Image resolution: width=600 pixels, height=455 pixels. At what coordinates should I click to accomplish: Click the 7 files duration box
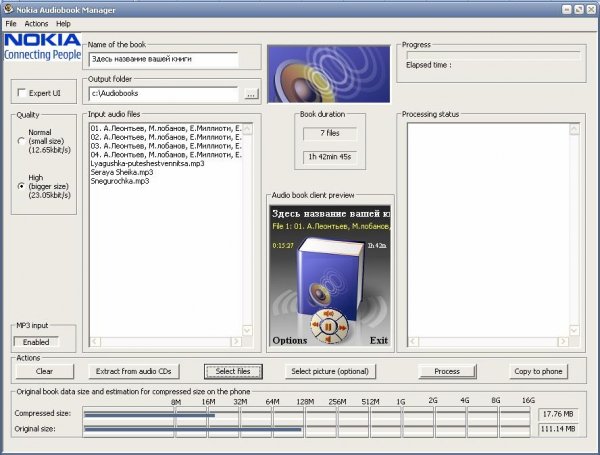click(x=330, y=133)
